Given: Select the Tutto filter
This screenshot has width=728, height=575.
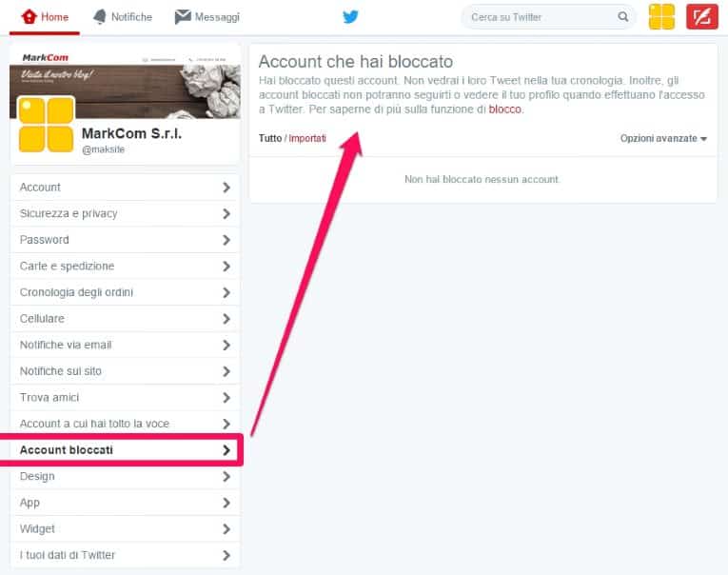Looking at the screenshot, I should tap(270, 138).
